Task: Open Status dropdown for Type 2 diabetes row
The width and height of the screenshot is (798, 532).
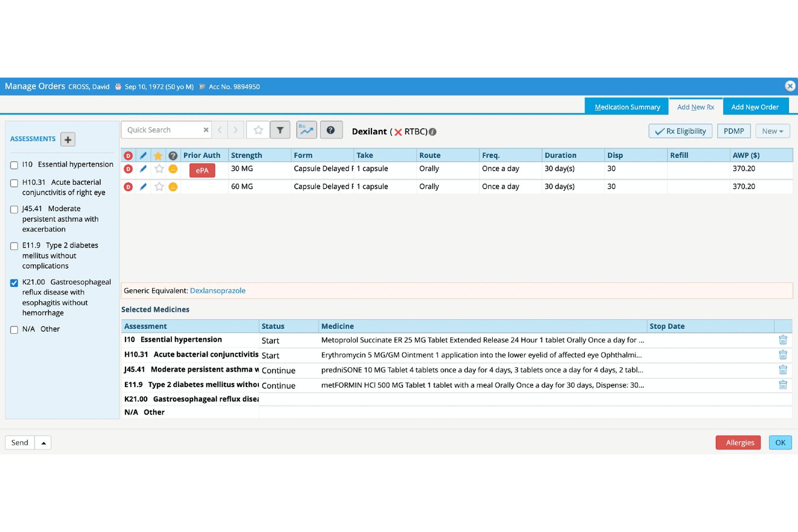Action: pos(288,385)
